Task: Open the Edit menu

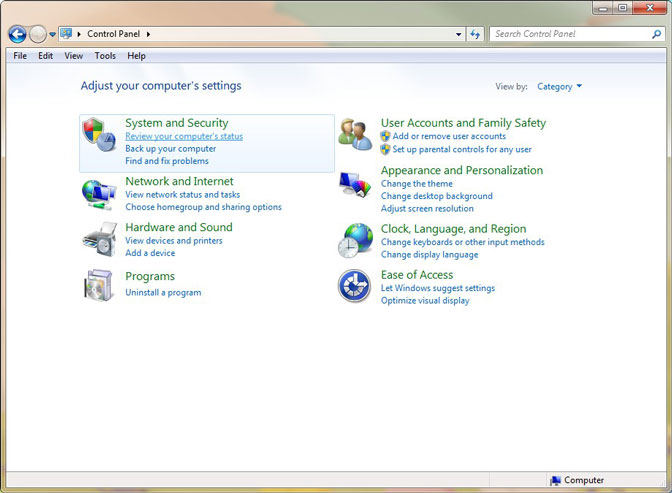Action: [45, 56]
